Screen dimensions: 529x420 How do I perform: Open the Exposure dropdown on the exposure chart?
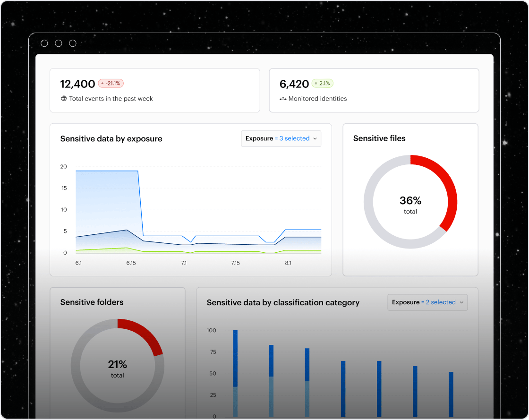tap(281, 138)
